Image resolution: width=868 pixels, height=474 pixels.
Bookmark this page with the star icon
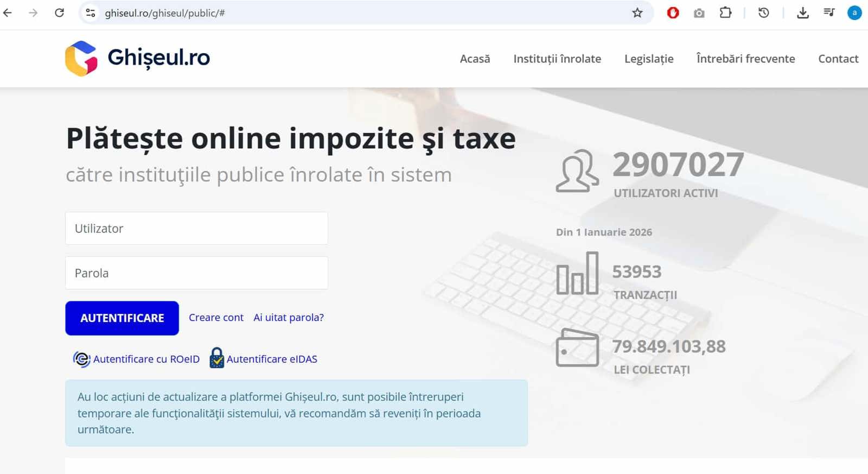click(637, 12)
